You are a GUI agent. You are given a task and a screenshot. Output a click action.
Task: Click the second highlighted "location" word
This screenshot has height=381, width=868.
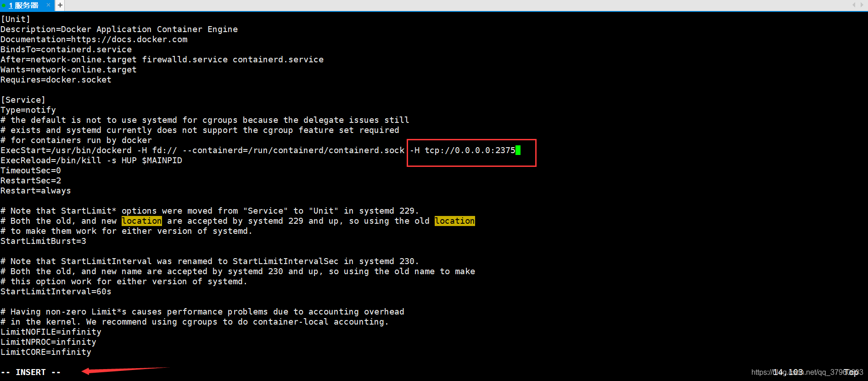pos(454,221)
